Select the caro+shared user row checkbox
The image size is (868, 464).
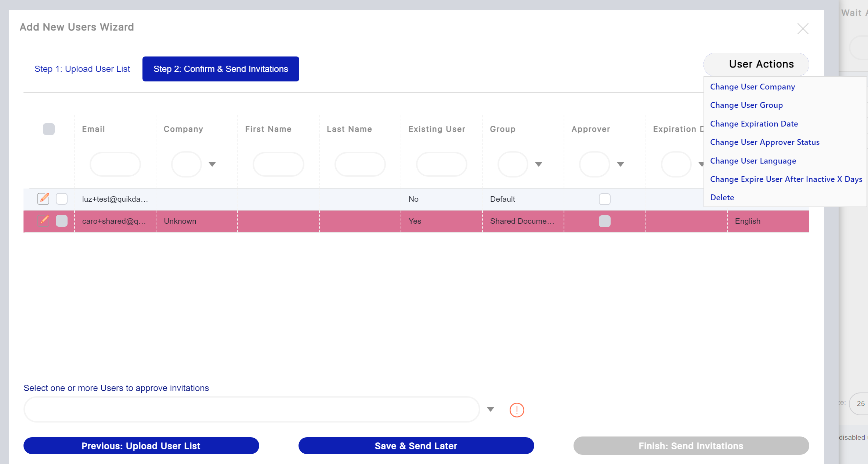(62, 221)
